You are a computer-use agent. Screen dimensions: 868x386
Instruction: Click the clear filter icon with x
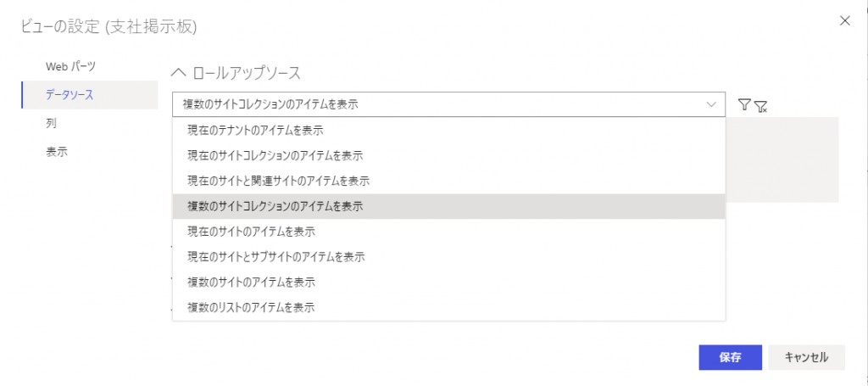pos(761,106)
